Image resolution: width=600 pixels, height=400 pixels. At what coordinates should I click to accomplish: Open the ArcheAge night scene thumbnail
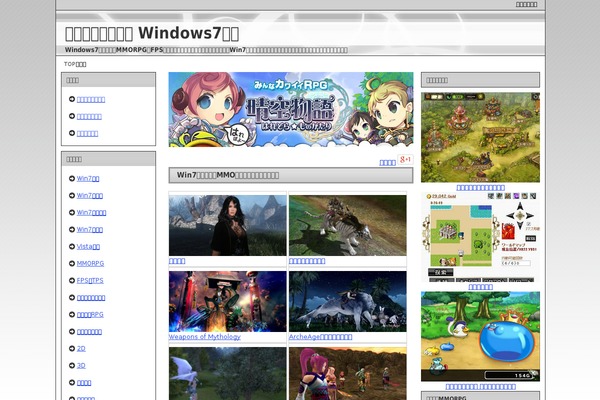[347, 302]
